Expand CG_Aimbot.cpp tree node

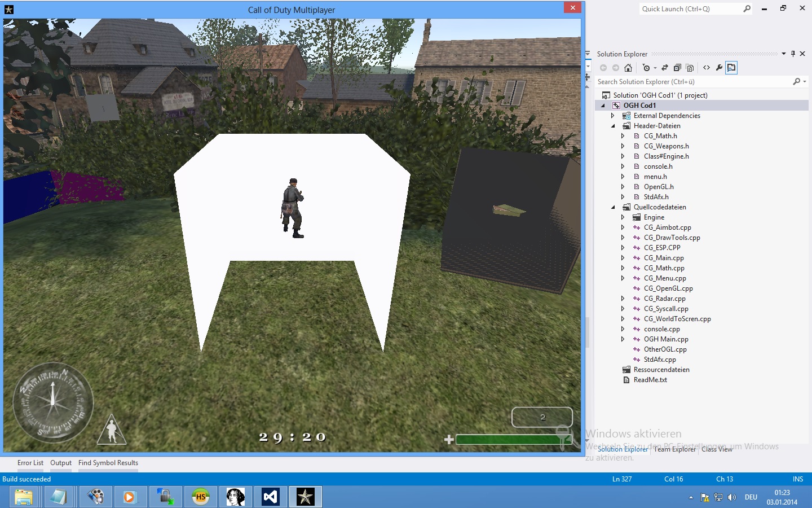tap(623, 227)
